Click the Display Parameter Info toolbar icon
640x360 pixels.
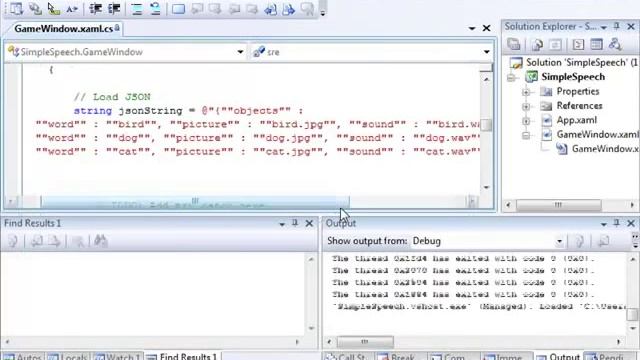(x=35, y=9)
